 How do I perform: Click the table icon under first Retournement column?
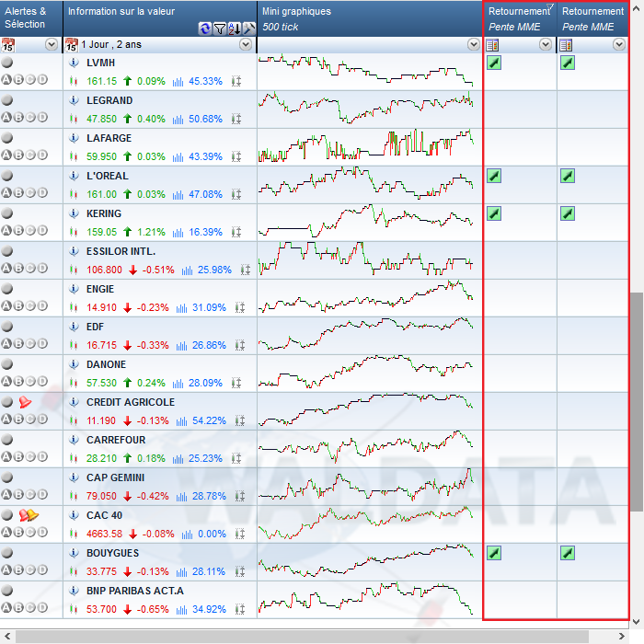tap(492, 45)
